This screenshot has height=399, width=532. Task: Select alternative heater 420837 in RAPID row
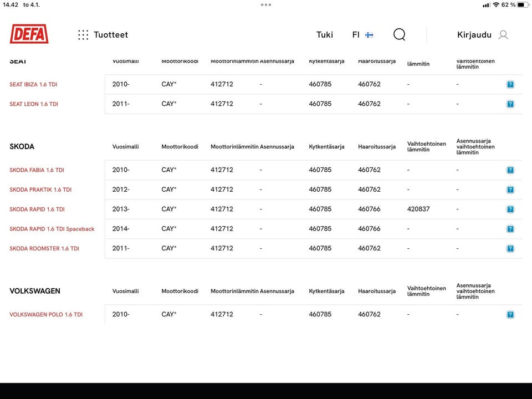click(x=418, y=209)
